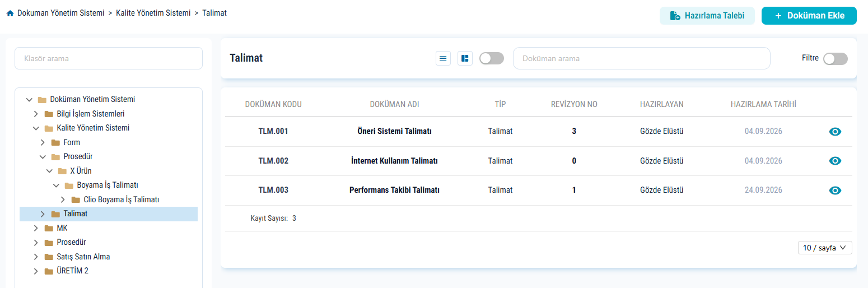Open Performans Takibi Talimatı document name
This screenshot has width=868, height=288.
coord(394,190)
